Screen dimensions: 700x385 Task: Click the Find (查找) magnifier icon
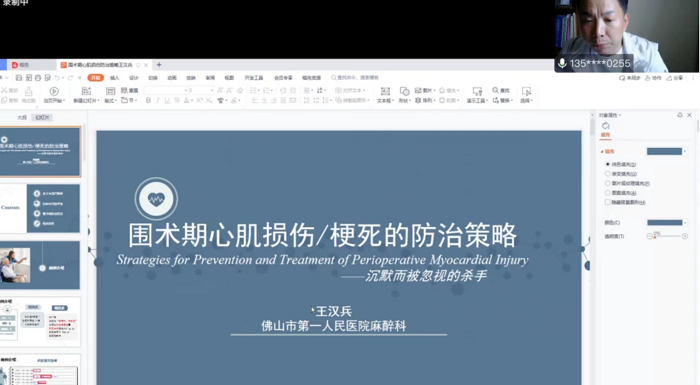[x=496, y=90]
